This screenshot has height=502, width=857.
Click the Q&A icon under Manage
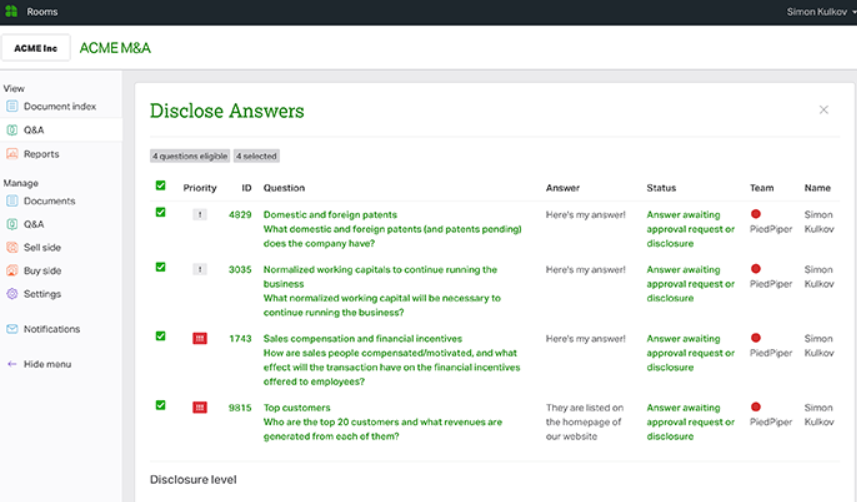(x=12, y=224)
